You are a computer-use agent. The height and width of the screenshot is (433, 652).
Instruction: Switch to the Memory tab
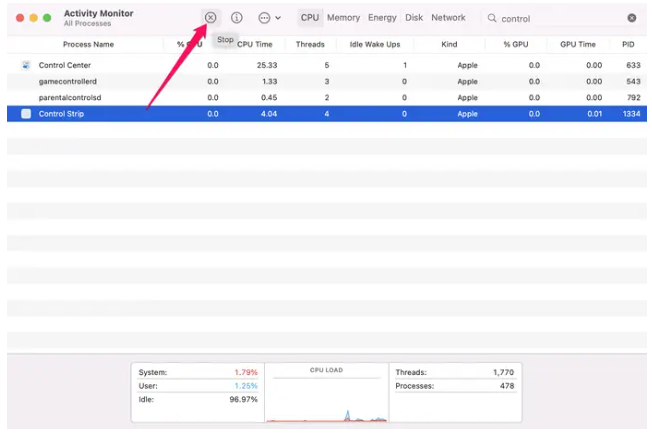(343, 17)
